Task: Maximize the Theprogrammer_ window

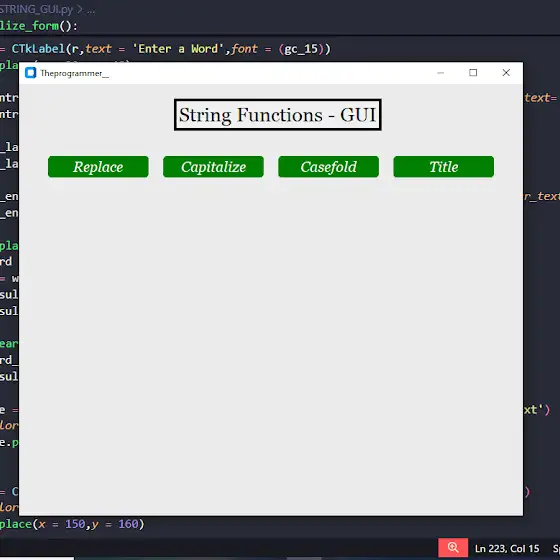Action: coord(473,73)
